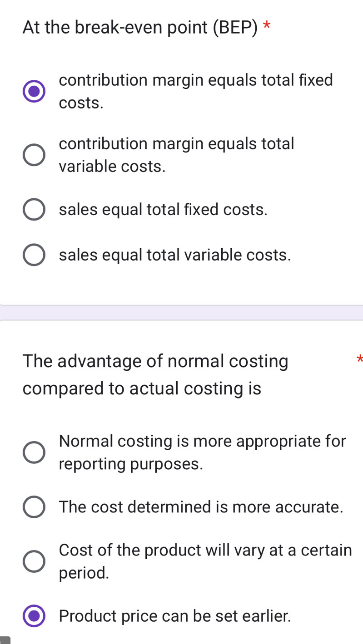Click the 'Cost of the product will vary' label text
Screen dimensions: 363x644
tap(205, 561)
